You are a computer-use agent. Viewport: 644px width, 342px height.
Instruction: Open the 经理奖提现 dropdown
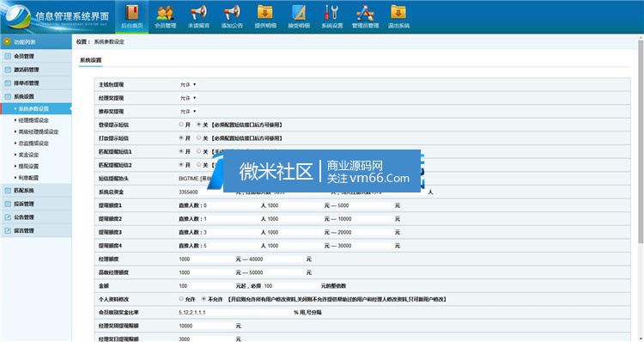188,98
